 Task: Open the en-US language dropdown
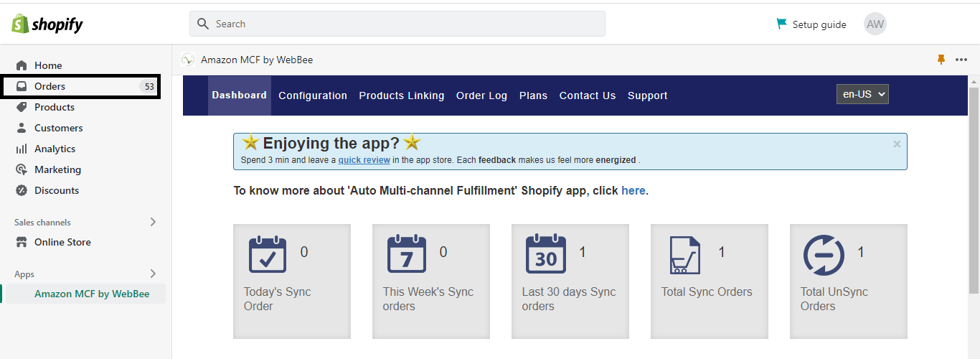(862, 94)
